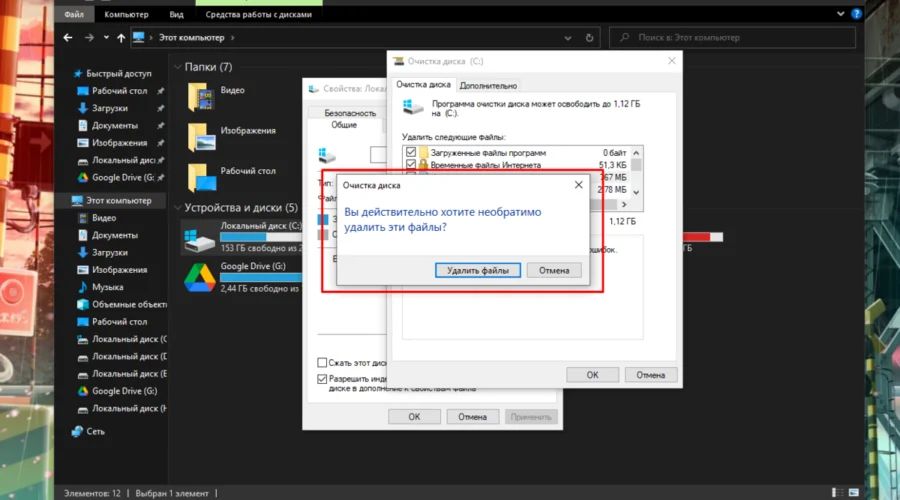
Task: Confirm with 'Удалить файлы' button
Action: (x=478, y=270)
